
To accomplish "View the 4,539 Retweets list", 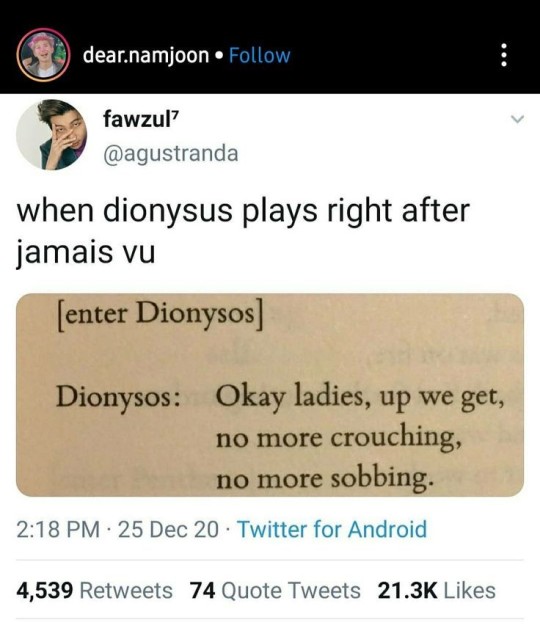I will tap(95, 591).
